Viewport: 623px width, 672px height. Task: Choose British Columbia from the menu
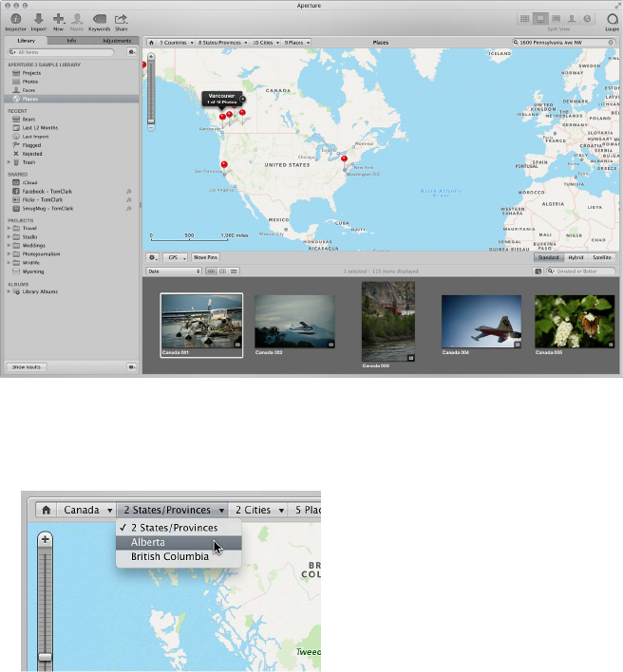[x=179, y=557]
